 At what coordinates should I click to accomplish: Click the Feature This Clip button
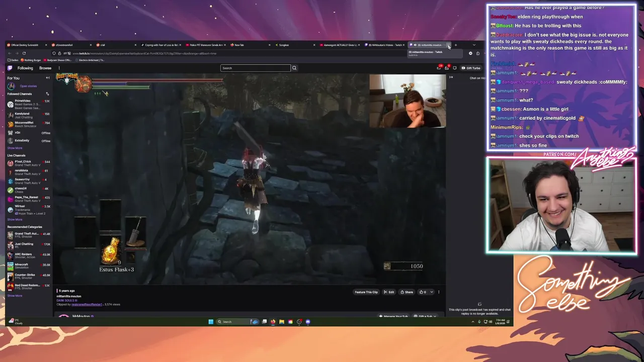pos(366,292)
